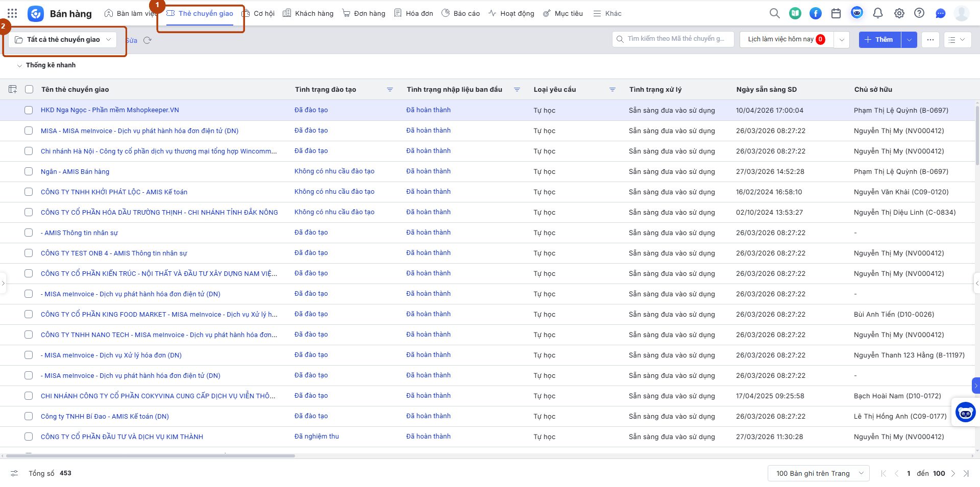The width and height of the screenshot is (980, 487).
Task: Filter the Tình trạng đào tạo column
Action: click(x=390, y=89)
